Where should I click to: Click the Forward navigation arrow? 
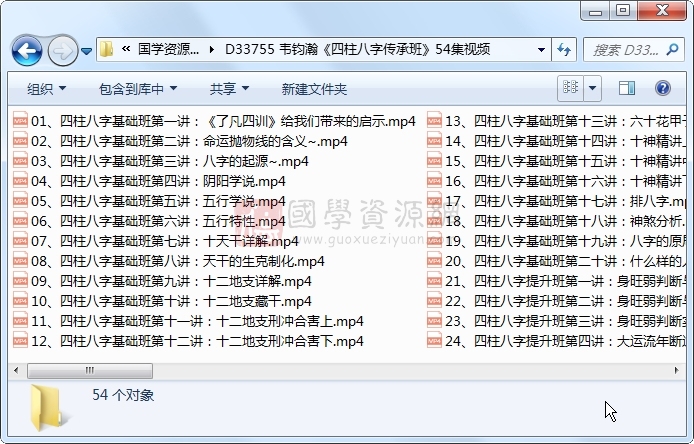tap(62, 51)
